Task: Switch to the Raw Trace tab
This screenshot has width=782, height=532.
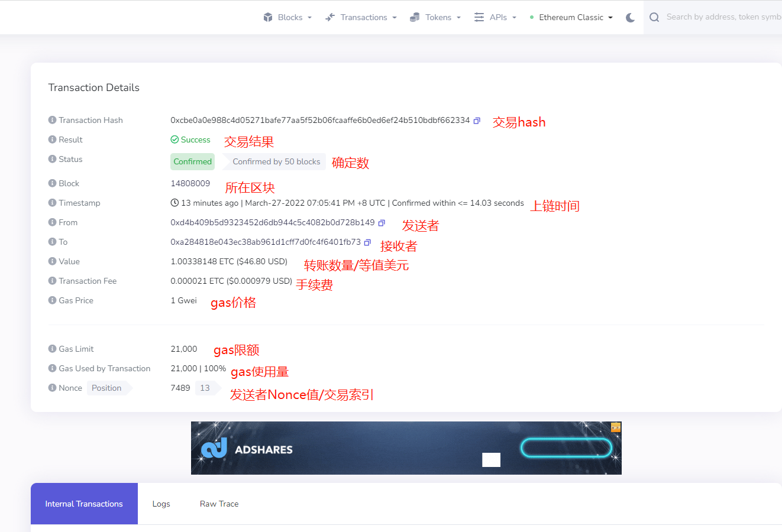Action: [219, 504]
